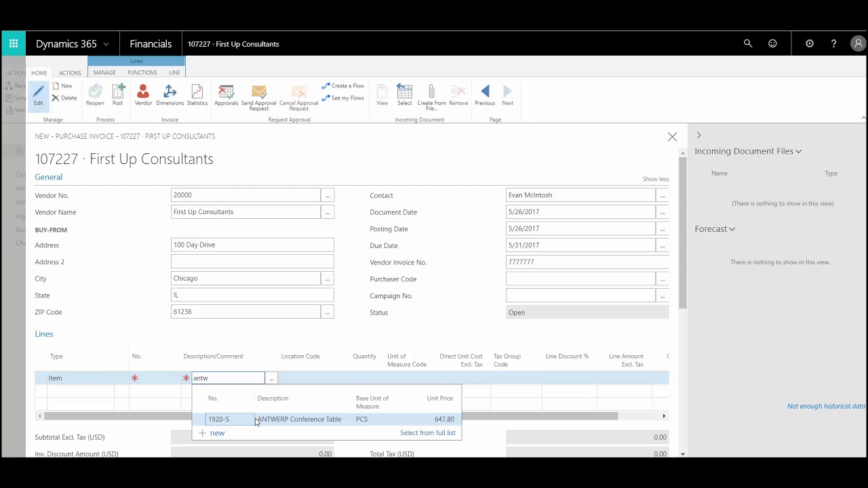Click Cancel Approval Request icon
The width and height of the screenshot is (868, 488).
[x=298, y=98]
